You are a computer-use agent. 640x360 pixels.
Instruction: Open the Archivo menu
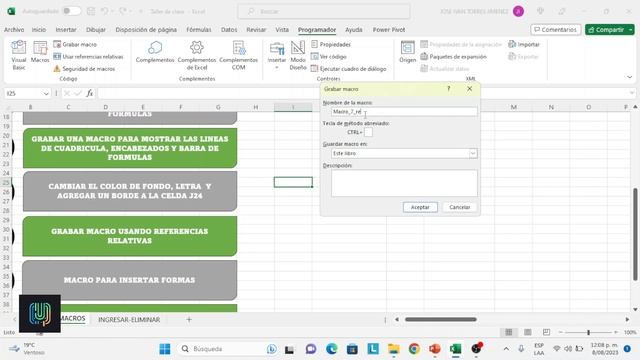point(14,29)
